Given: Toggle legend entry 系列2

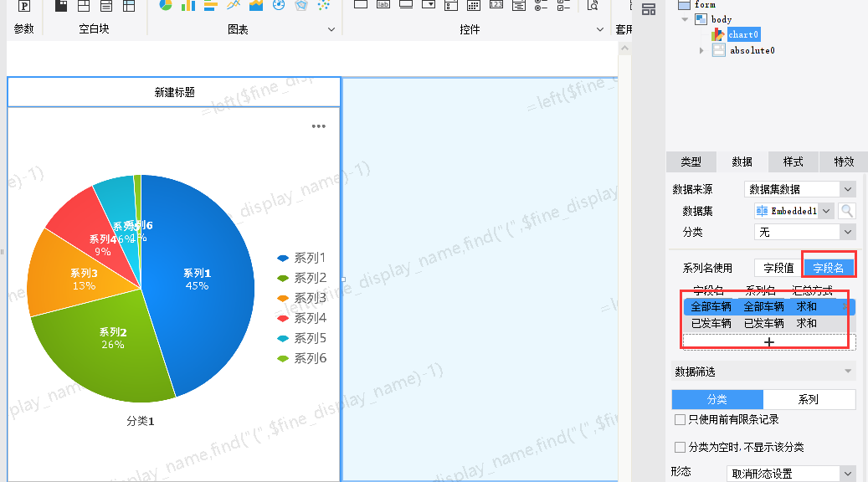Looking at the screenshot, I should [x=301, y=278].
